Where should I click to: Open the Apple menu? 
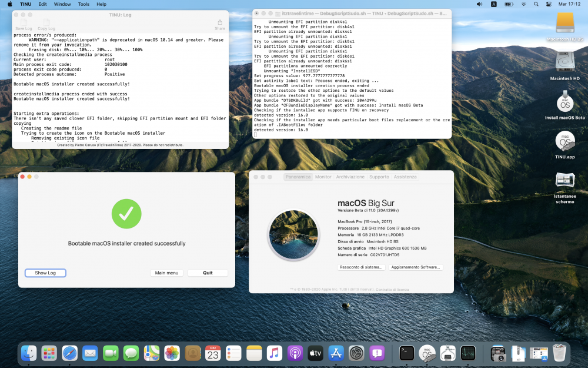pos(10,4)
